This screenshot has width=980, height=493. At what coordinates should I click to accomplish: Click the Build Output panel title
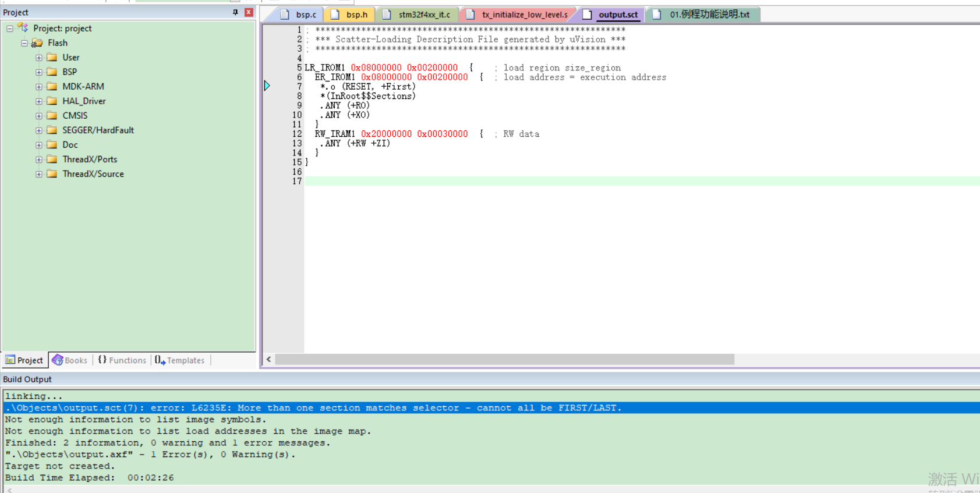(x=27, y=379)
